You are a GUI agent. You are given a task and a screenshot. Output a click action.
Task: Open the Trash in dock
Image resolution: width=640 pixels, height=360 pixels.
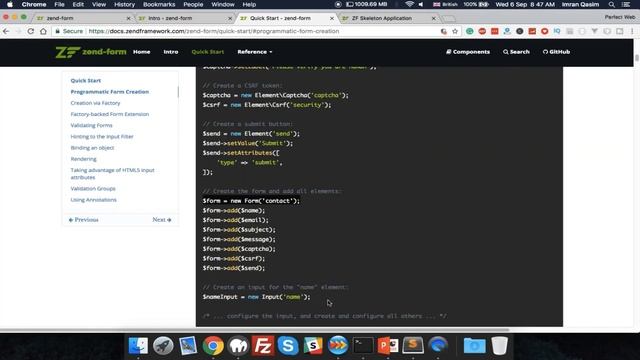coord(499,346)
